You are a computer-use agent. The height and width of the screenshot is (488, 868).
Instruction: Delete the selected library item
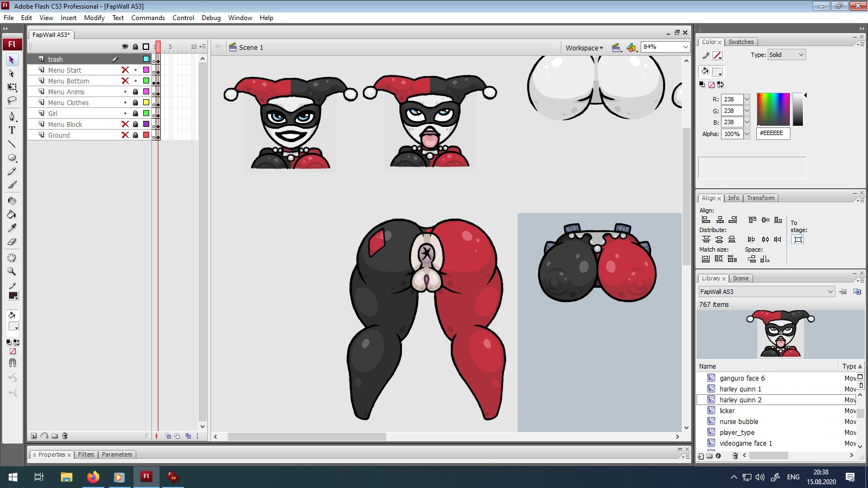(x=735, y=456)
